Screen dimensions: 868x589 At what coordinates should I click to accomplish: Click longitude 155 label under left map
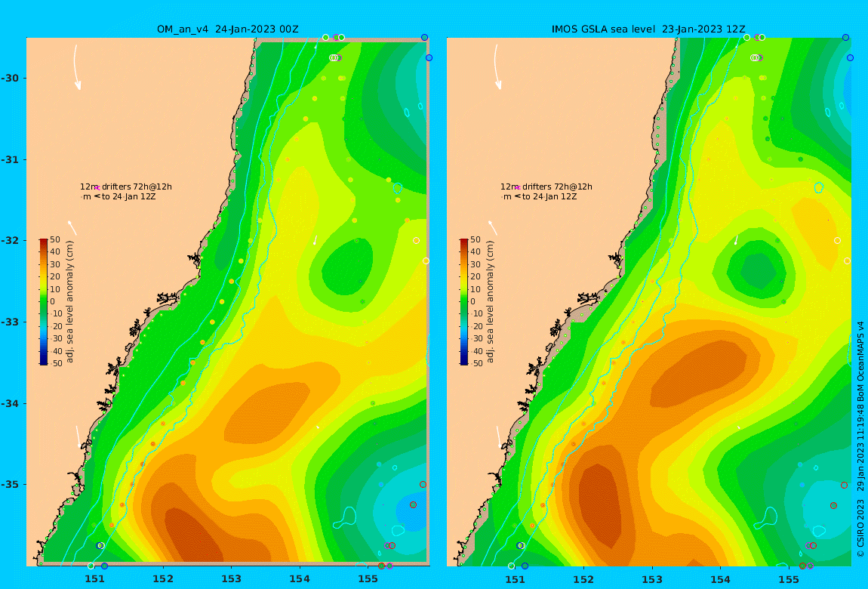point(368,579)
